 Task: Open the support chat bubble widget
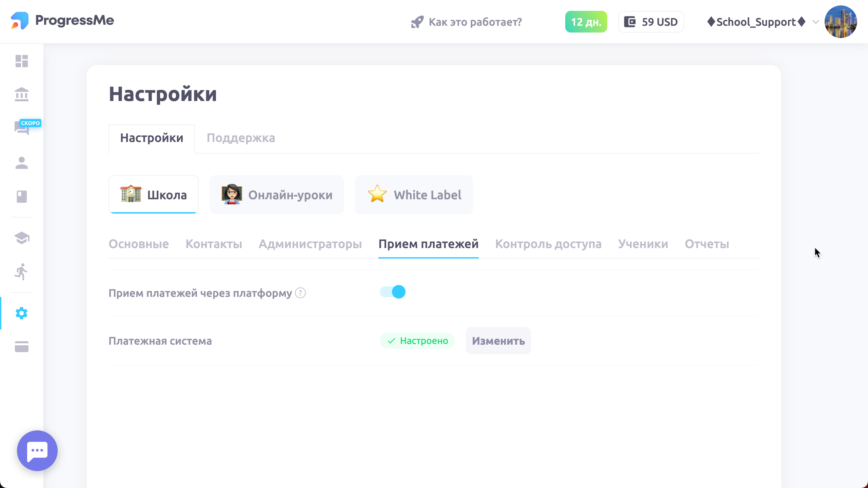[x=37, y=450]
